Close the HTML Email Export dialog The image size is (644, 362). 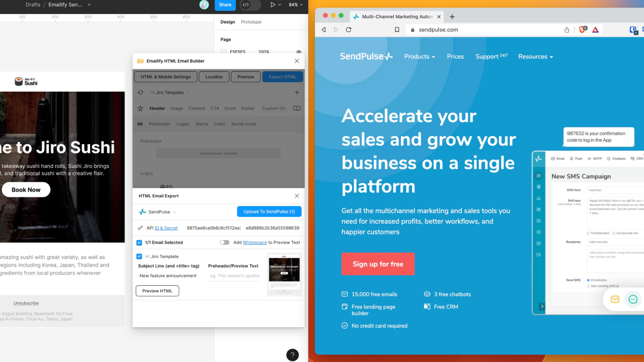click(x=297, y=196)
